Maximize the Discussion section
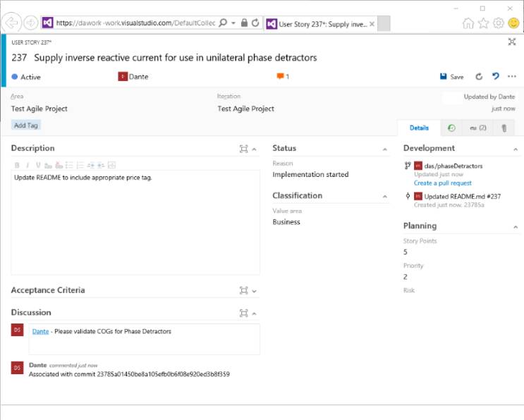The image size is (524, 420). (243, 313)
